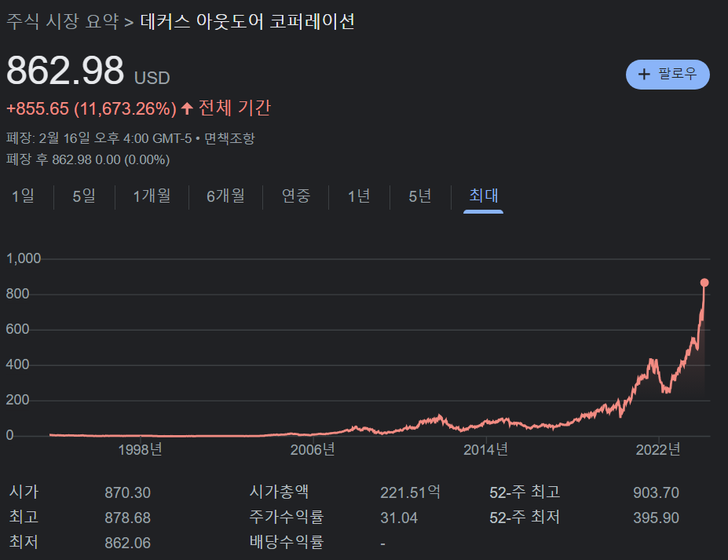728x560 pixels.
Task: Click the price line peak near 2012
Action: point(439,416)
